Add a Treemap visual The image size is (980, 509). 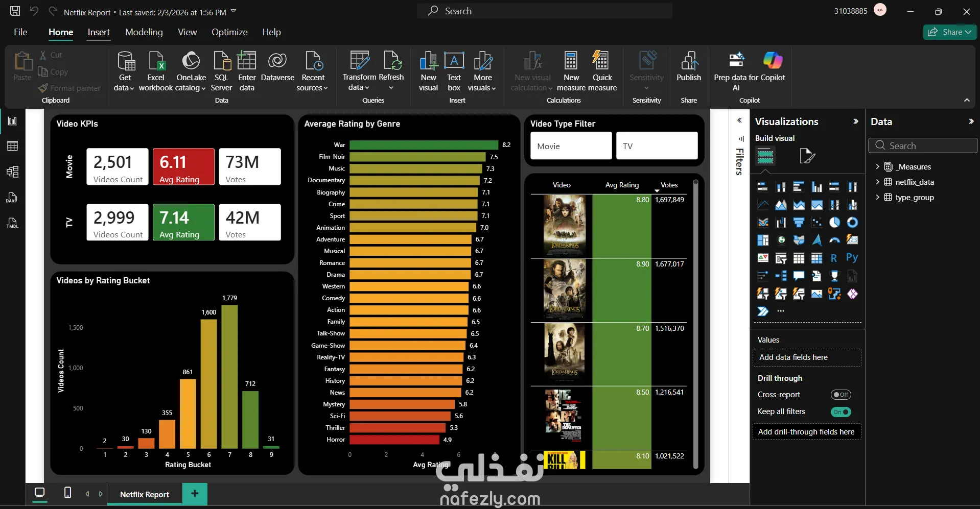tap(763, 240)
